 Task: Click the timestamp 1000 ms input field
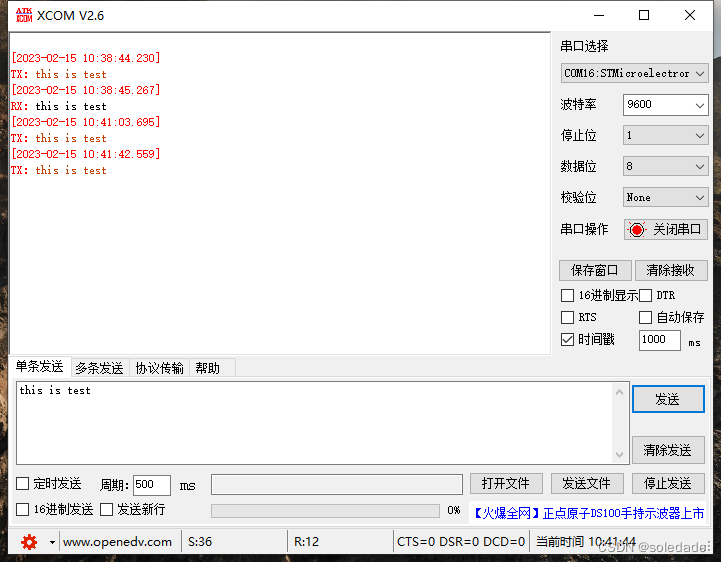pyautogui.click(x=659, y=340)
